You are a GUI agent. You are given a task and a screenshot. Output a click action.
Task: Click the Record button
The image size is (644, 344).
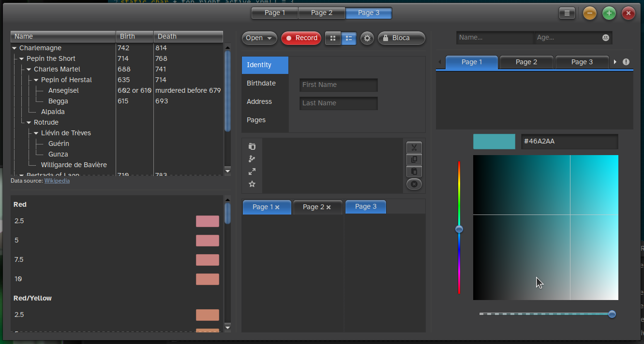coord(301,38)
